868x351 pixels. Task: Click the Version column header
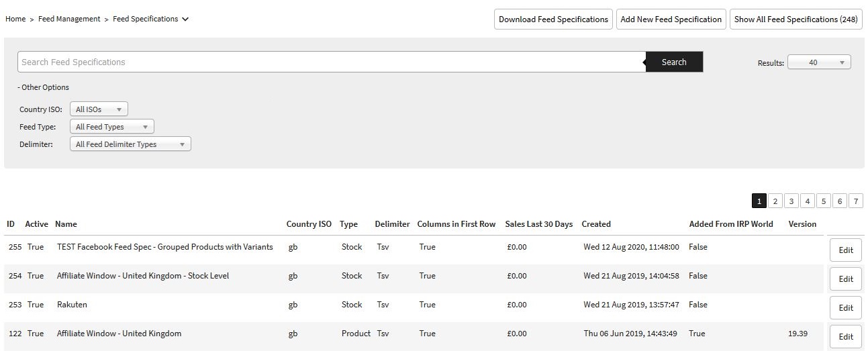(802, 224)
